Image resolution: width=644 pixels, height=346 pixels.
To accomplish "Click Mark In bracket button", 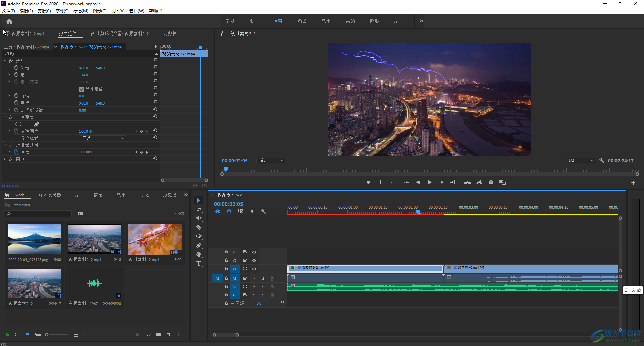I will [x=380, y=182].
